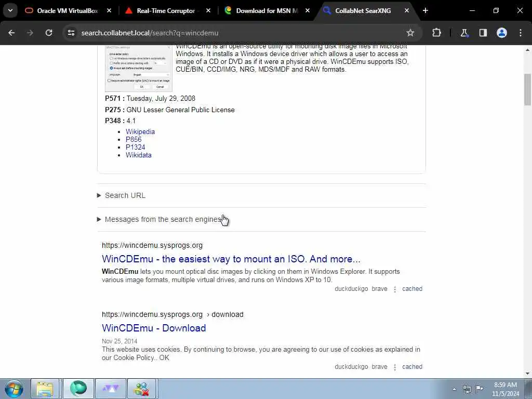The height and width of the screenshot is (399, 532).
Task: Close the CollabNet SearXNG tab
Action: coord(406,10)
